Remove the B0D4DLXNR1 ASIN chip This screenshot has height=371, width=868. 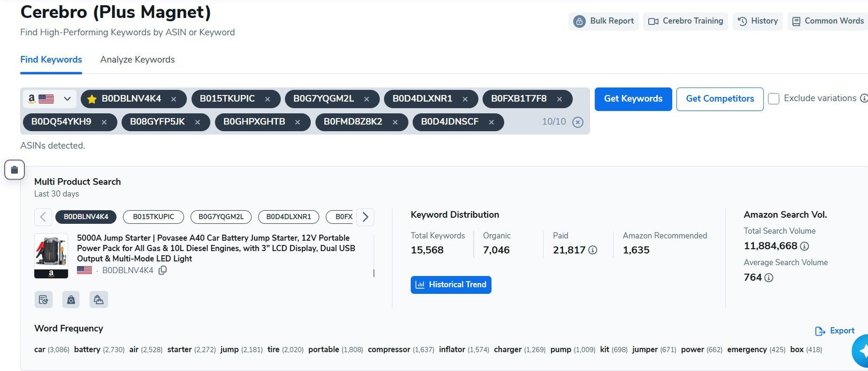point(465,99)
